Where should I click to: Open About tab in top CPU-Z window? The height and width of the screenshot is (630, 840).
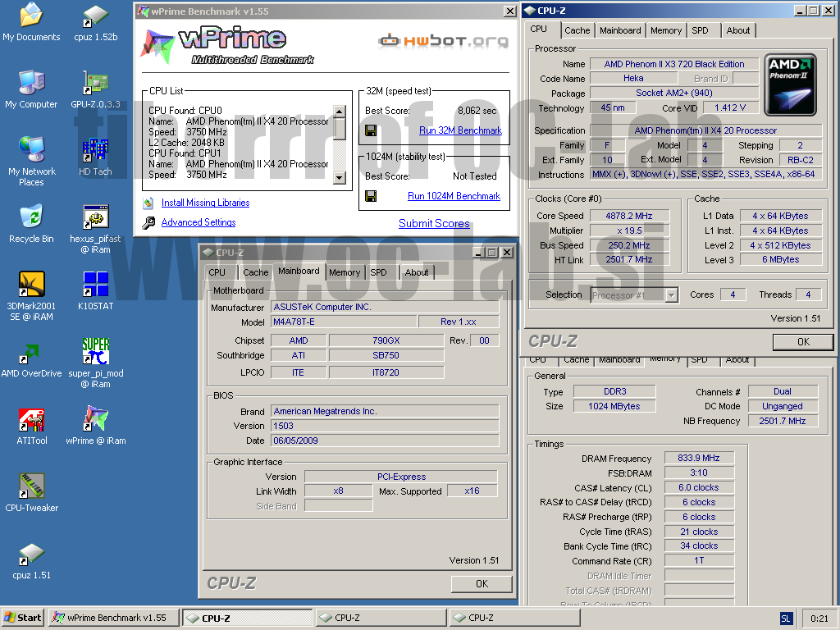pos(737,30)
